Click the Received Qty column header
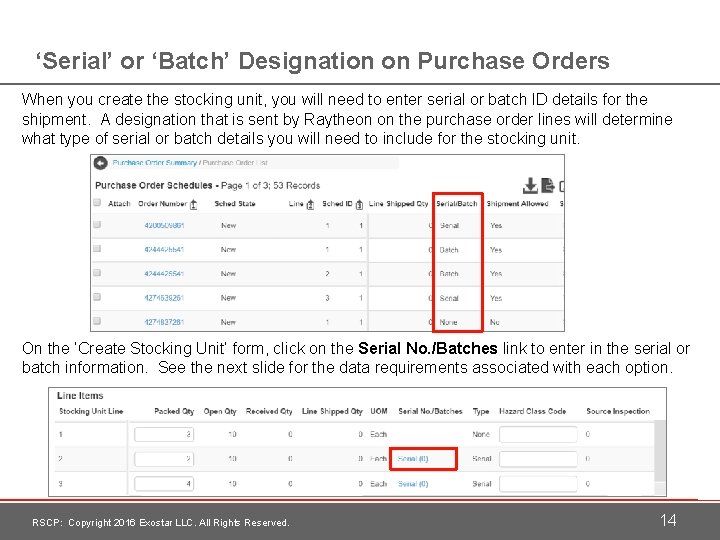This screenshot has height=540, width=720. click(269, 411)
